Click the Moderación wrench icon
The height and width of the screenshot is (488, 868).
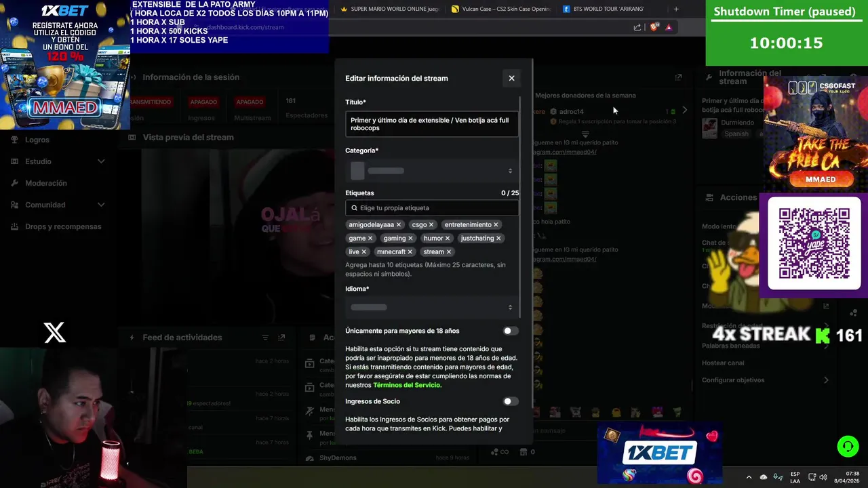pos(14,183)
